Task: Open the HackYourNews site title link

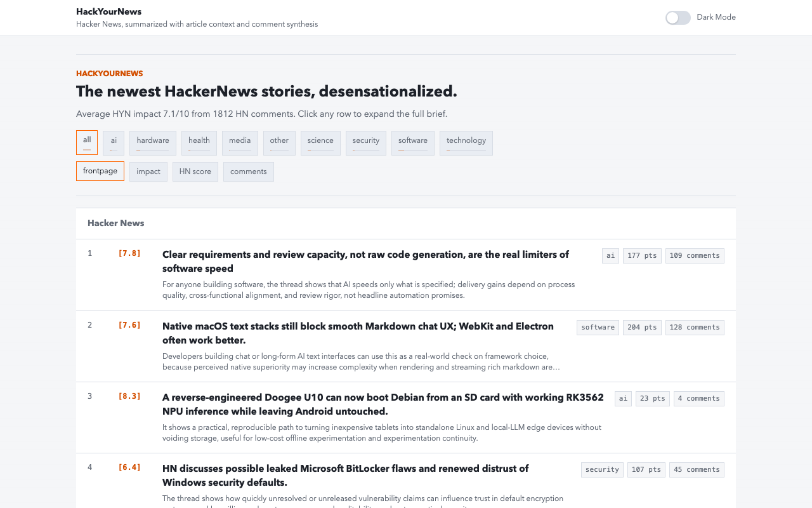Action: tap(108, 11)
